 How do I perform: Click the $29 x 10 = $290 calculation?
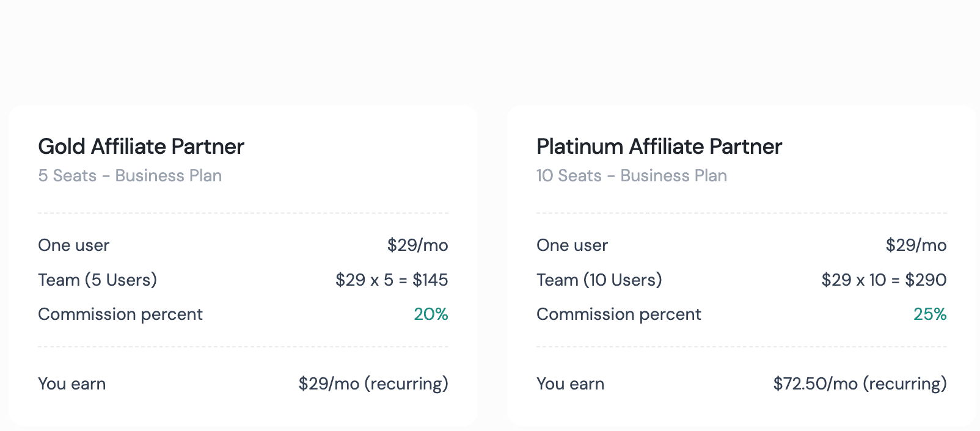884,280
